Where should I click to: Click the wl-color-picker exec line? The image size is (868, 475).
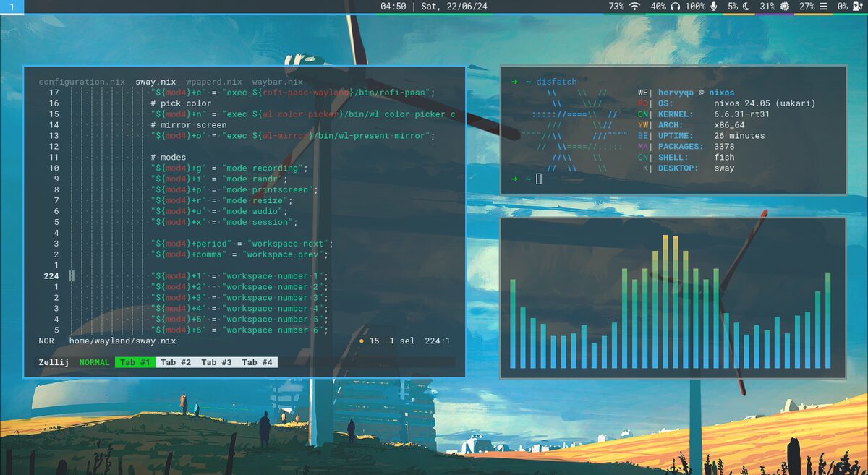(303, 114)
